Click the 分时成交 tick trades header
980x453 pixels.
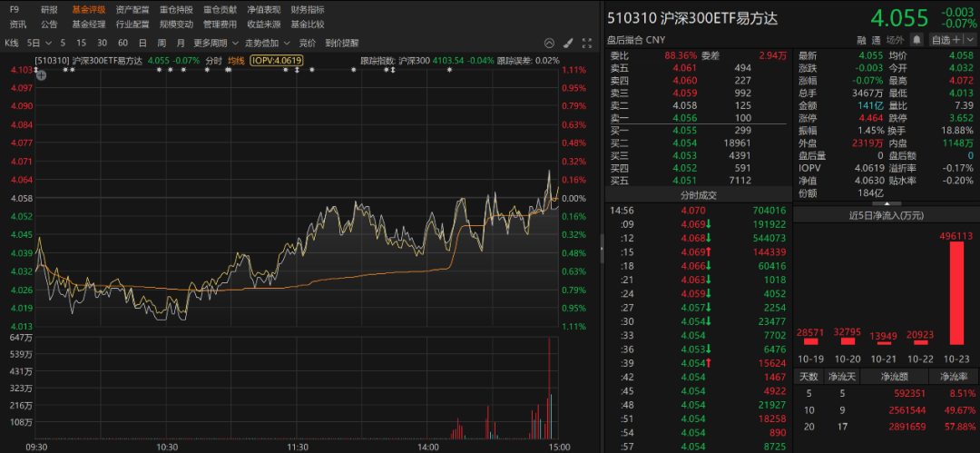point(698,195)
